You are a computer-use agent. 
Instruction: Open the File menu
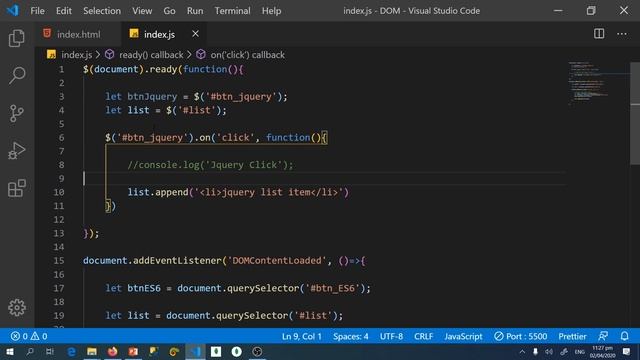pos(37,11)
